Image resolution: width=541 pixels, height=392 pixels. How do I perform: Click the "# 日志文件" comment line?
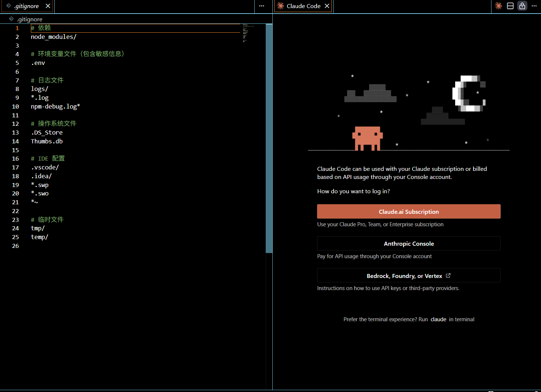(x=47, y=80)
